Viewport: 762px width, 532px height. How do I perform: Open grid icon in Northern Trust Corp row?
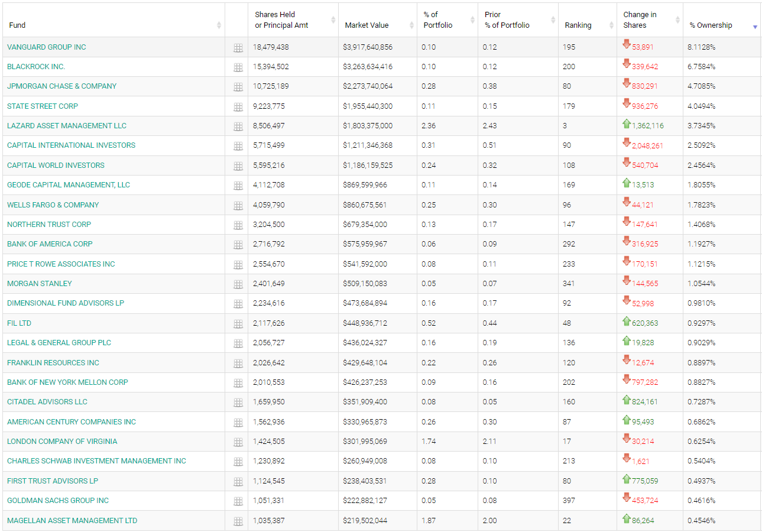tap(238, 225)
